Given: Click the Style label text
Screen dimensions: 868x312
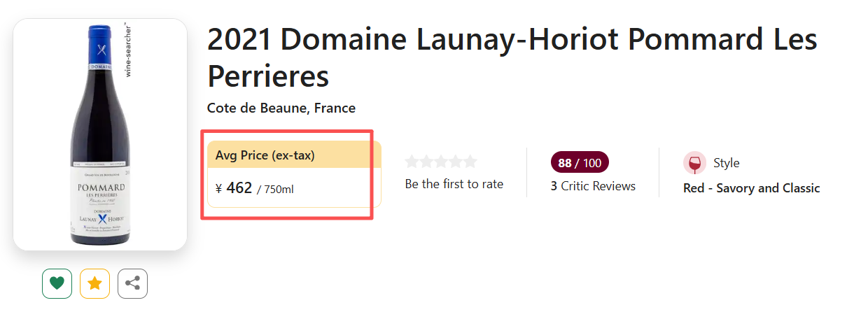Looking at the screenshot, I should click(x=726, y=163).
